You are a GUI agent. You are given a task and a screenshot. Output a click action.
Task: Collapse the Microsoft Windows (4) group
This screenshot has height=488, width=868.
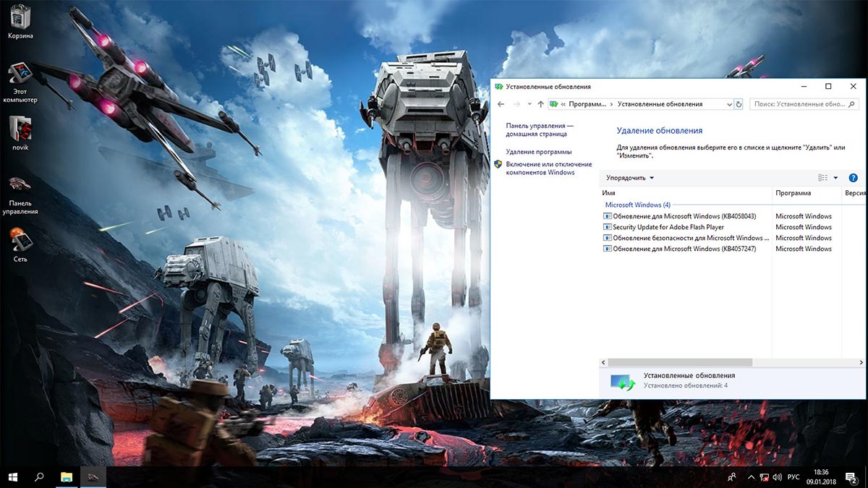click(x=637, y=205)
